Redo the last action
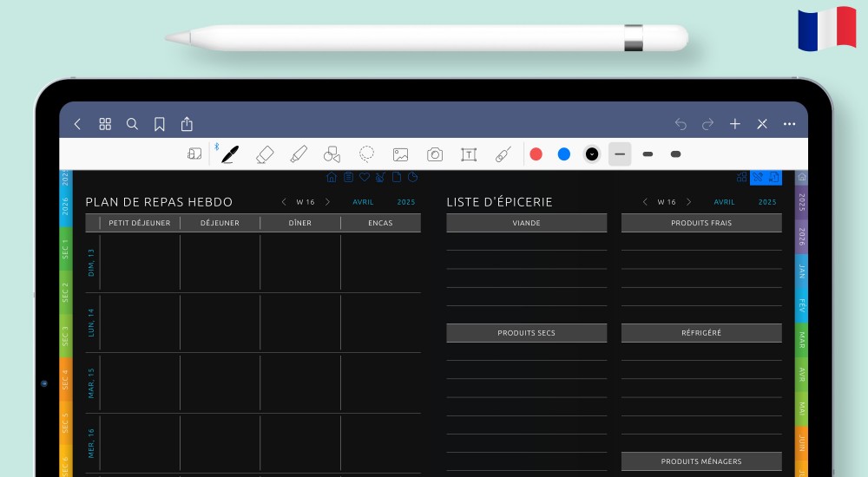 [707, 124]
